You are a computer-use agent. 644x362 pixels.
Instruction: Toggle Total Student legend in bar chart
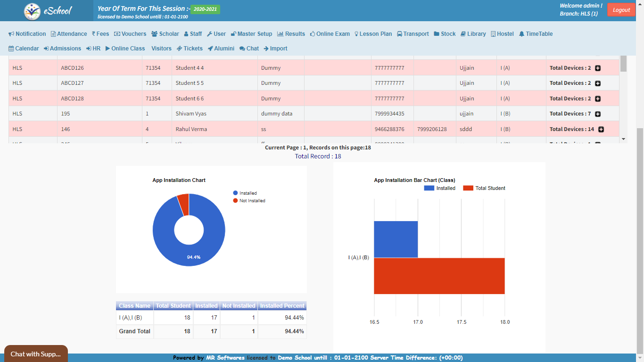[490, 188]
